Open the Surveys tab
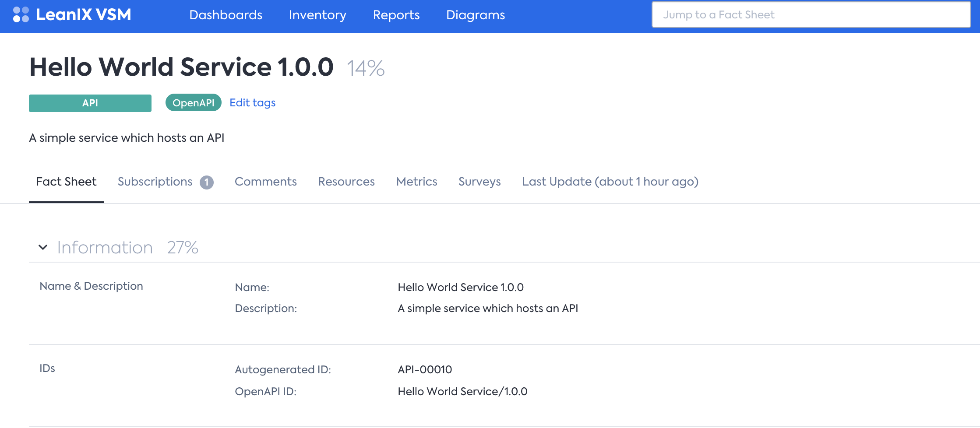980x428 pixels. click(479, 182)
